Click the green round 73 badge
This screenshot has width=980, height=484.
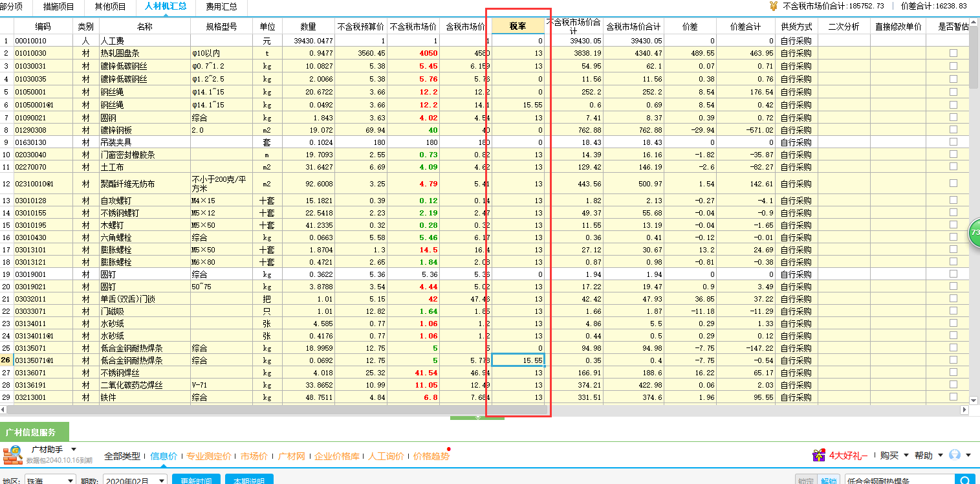point(974,233)
